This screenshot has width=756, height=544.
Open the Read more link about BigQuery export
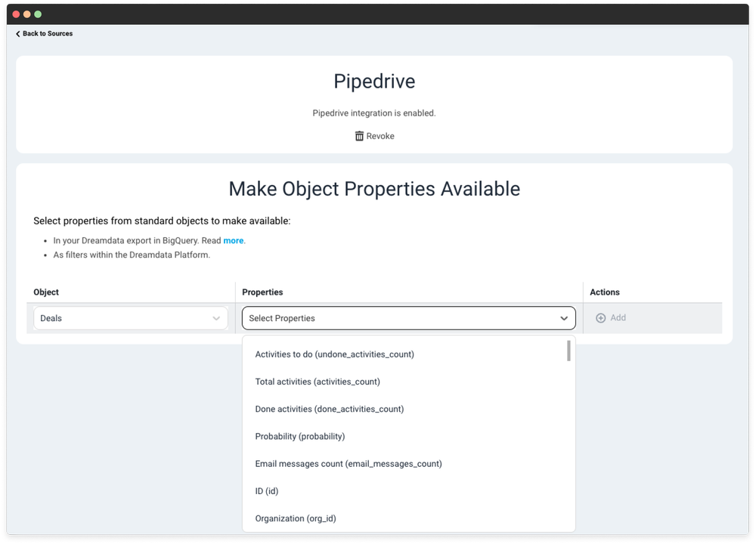coord(234,240)
